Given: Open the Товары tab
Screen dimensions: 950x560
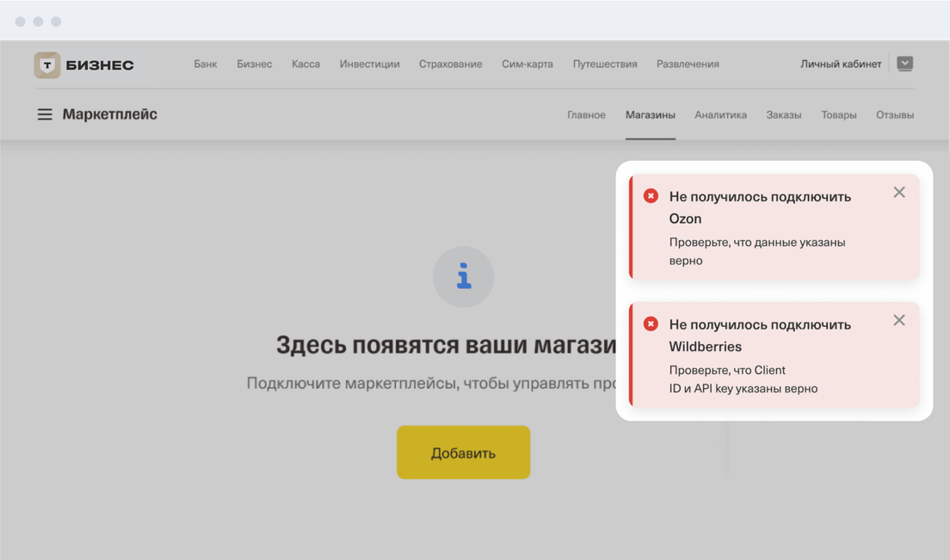Looking at the screenshot, I should pyautogui.click(x=839, y=114).
